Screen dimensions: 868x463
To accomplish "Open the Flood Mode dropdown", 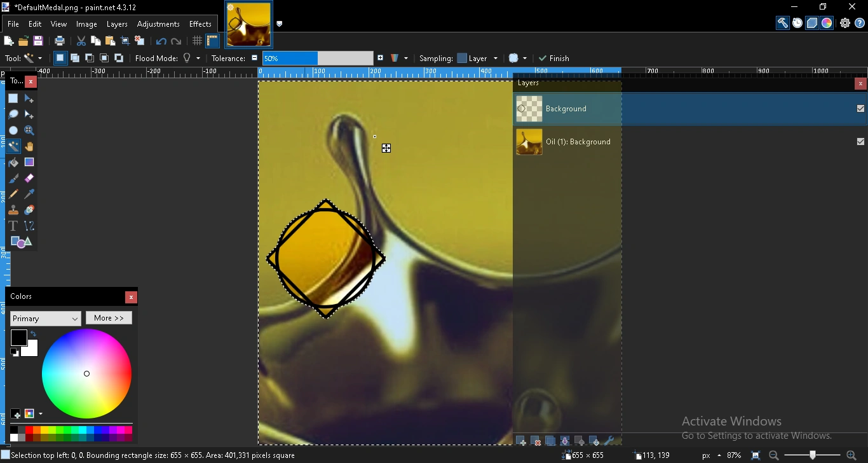I will [192, 59].
